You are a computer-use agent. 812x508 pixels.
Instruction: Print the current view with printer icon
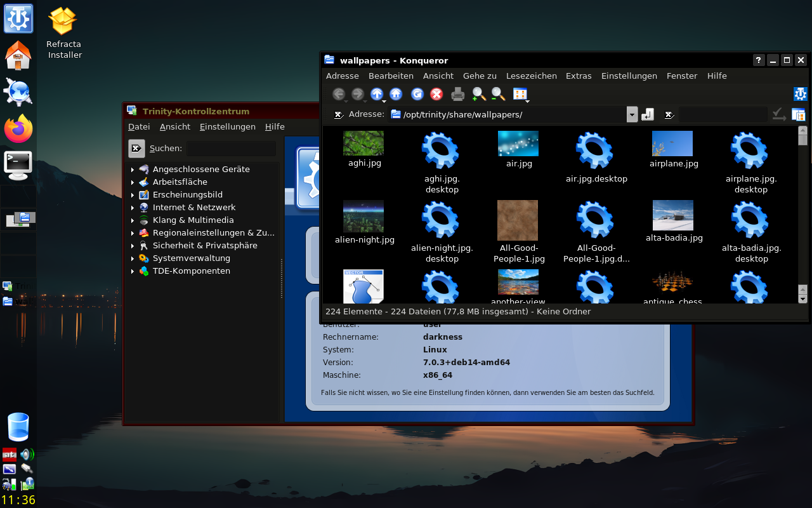coord(458,94)
